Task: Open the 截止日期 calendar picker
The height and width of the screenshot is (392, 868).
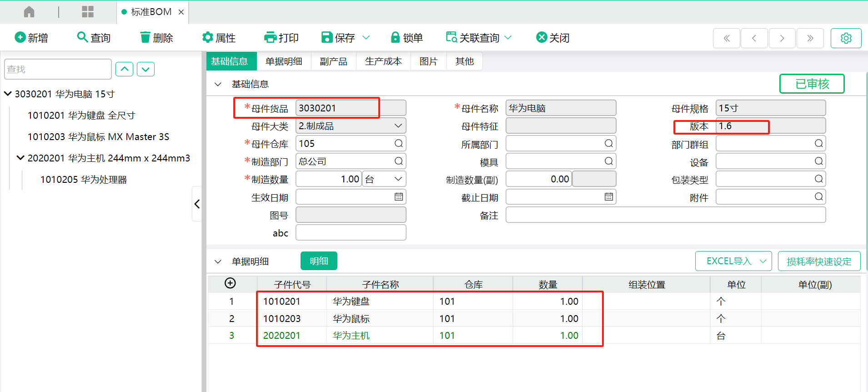Action: pyautogui.click(x=608, y=197)
